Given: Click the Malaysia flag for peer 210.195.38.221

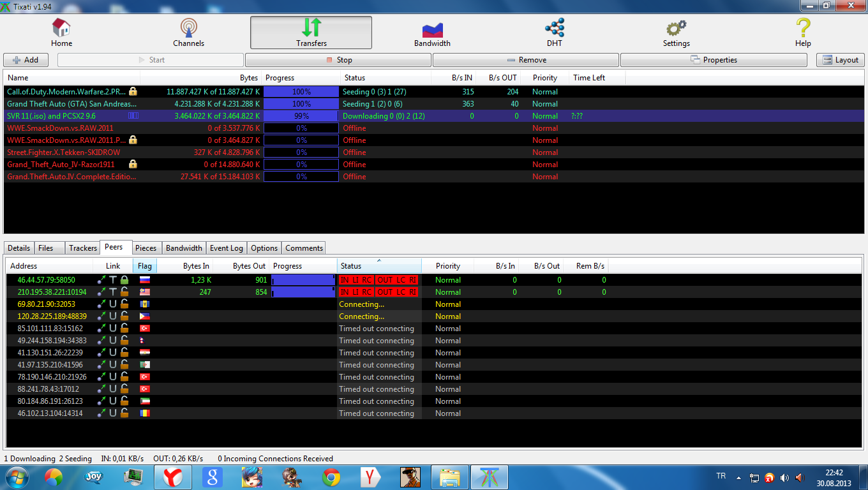Looking at the screenshot, I should point(144,292).
